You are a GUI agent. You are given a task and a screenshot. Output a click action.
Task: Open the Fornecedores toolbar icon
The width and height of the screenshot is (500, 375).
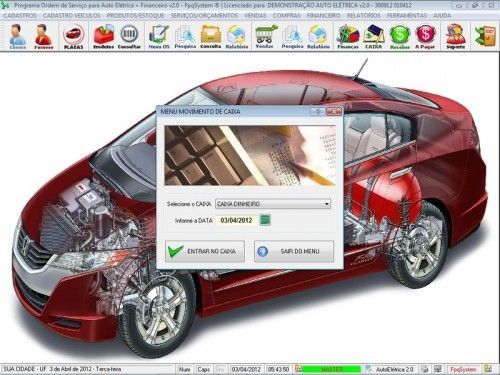[x=44, y=37]
